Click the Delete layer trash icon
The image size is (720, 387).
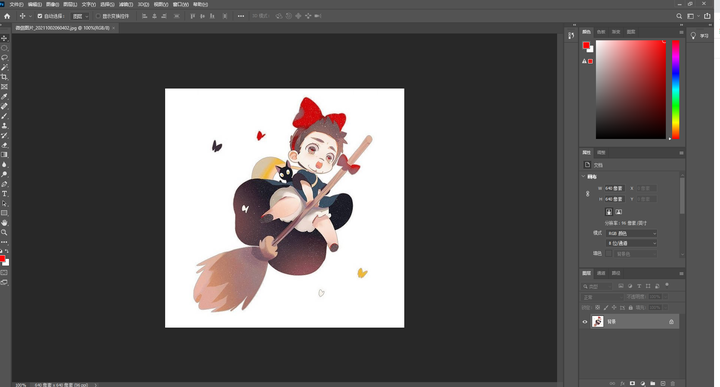[673, 383]
